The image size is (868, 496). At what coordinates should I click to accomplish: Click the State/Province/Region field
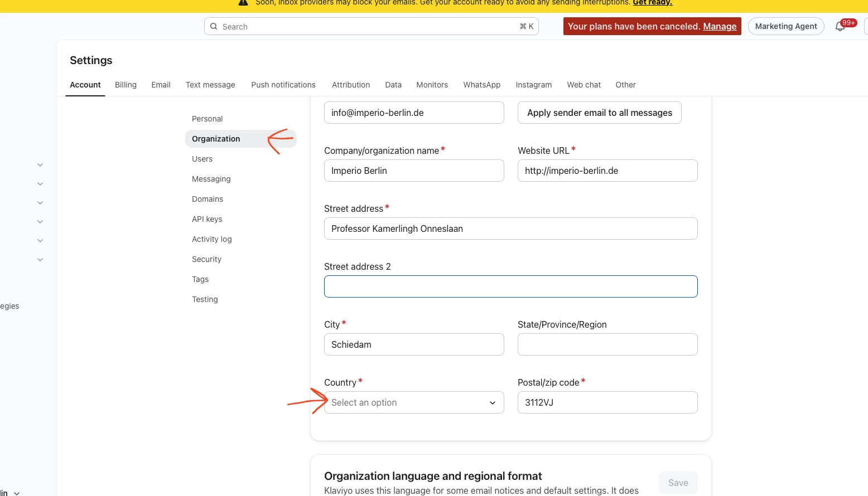tap(607, 344)
